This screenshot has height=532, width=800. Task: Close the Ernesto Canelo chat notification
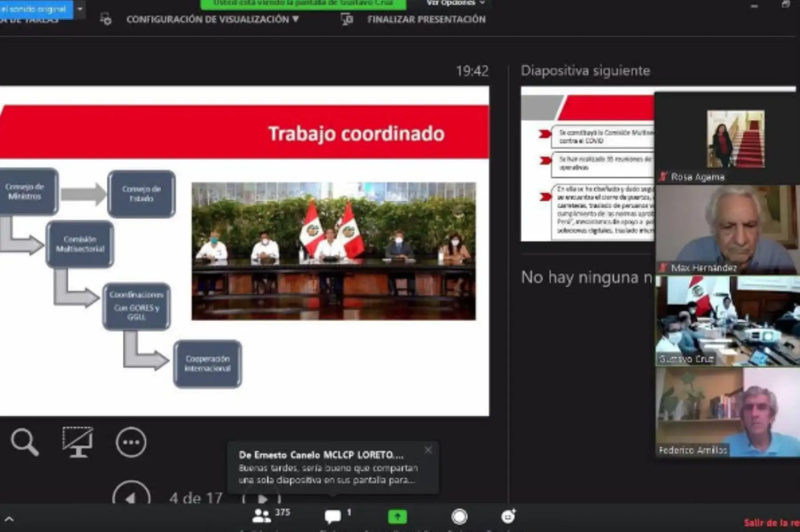[x=428, y=450]
